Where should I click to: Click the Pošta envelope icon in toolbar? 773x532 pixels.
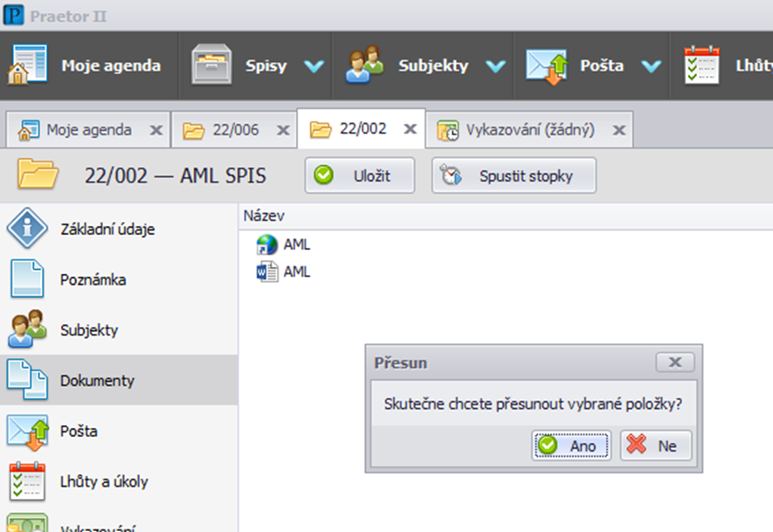point(548,66)
